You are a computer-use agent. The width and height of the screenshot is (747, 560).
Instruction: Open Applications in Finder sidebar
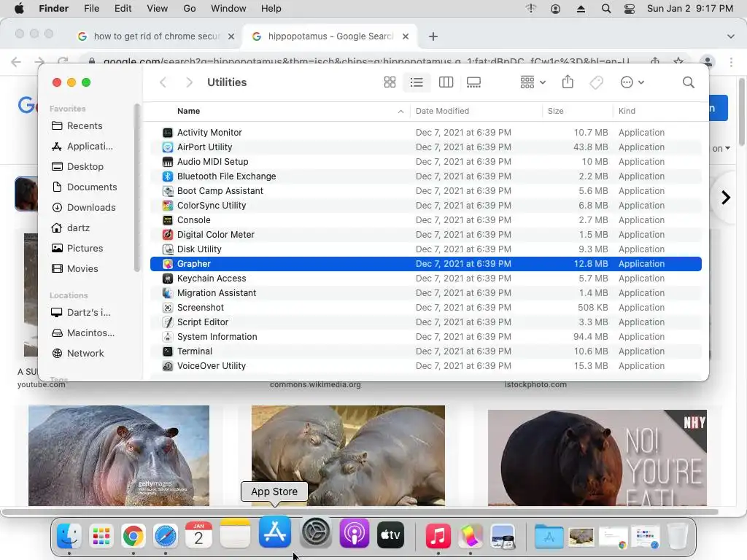pyautogui.click(x=82, y=146)
